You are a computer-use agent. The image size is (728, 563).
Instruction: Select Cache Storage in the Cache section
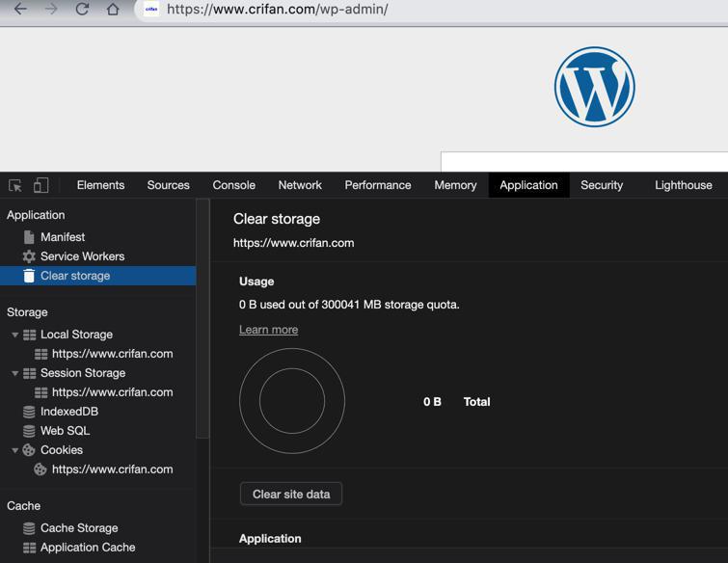[x=79, y=528]
